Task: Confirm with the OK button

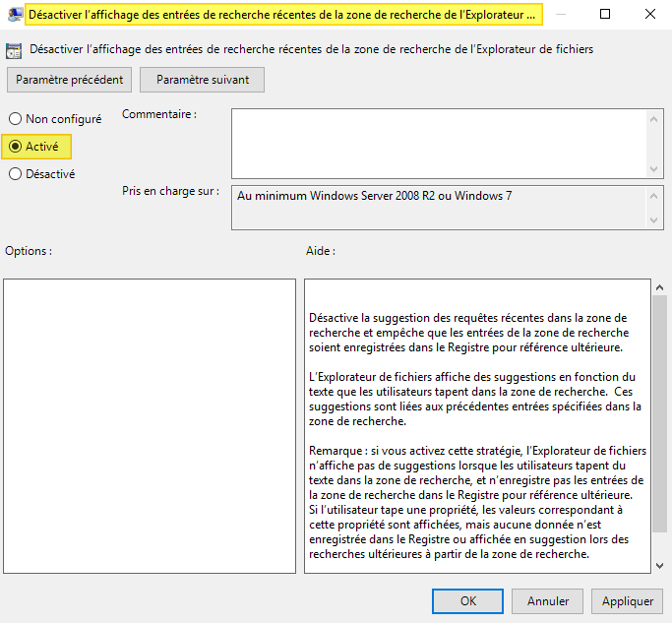Action: 467,601
